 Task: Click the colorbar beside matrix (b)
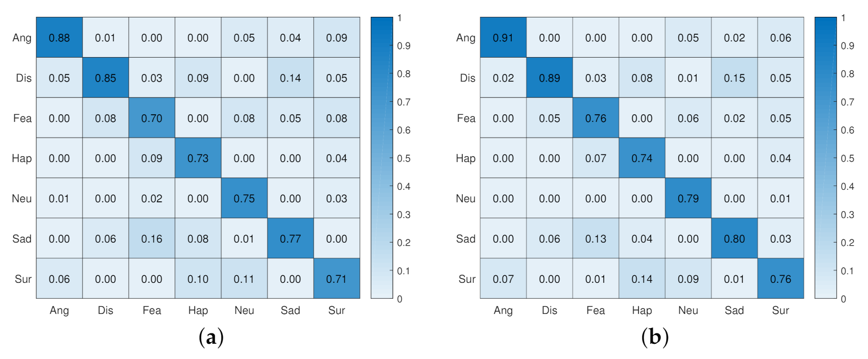pyautogui.click(x=826, y=158)
